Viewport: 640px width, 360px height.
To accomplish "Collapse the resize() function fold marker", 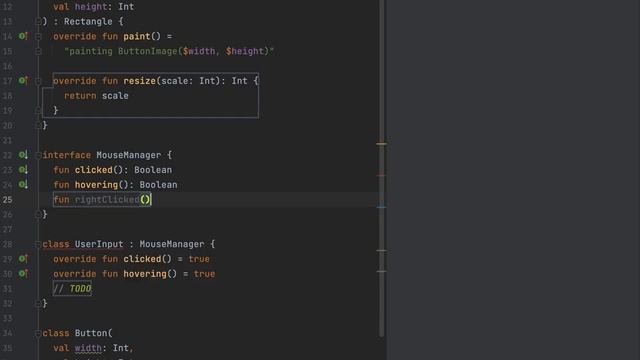I will point(38,81).
